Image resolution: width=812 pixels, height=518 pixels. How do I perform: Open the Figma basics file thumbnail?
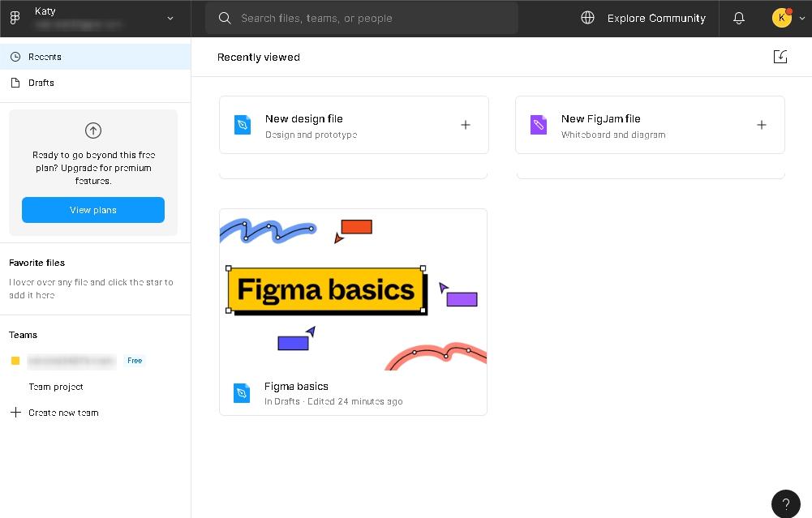click(x=353, y=289)
